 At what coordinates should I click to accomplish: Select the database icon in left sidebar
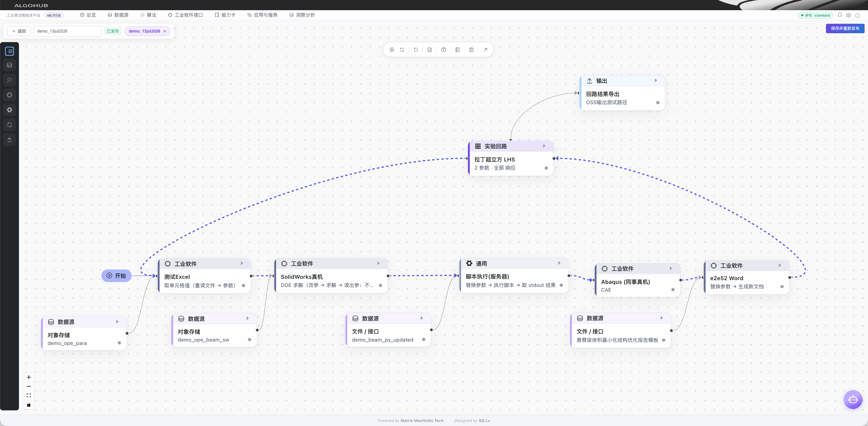tap(9, 65)
